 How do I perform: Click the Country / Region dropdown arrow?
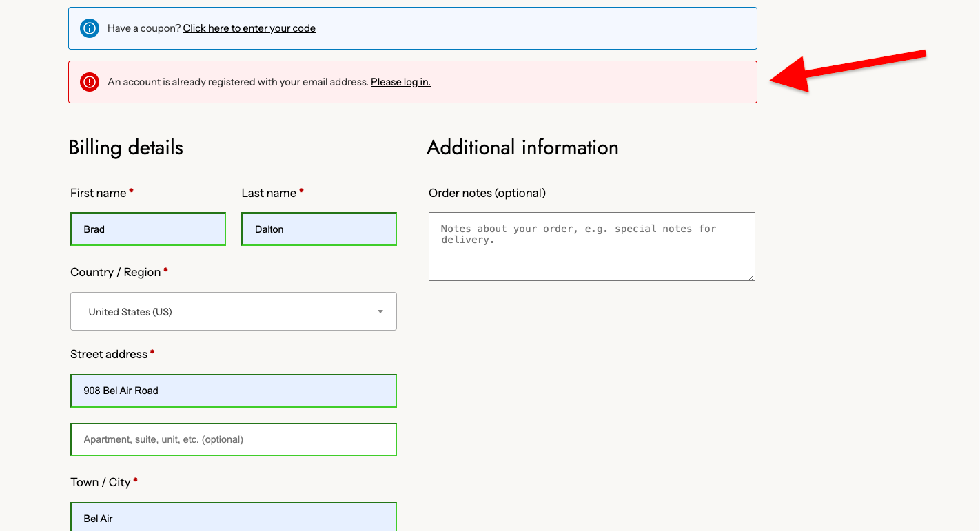pos(380,312)
